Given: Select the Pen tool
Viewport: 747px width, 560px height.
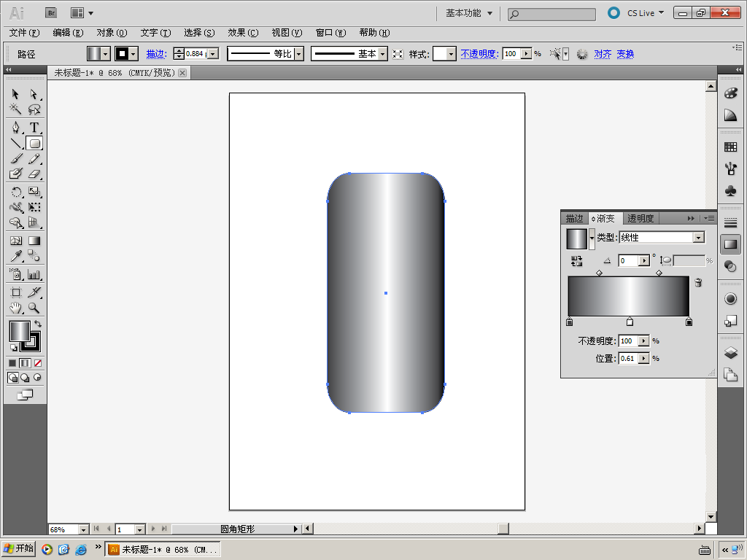Looking at the screenshot, I should click(x=15, y=128).
